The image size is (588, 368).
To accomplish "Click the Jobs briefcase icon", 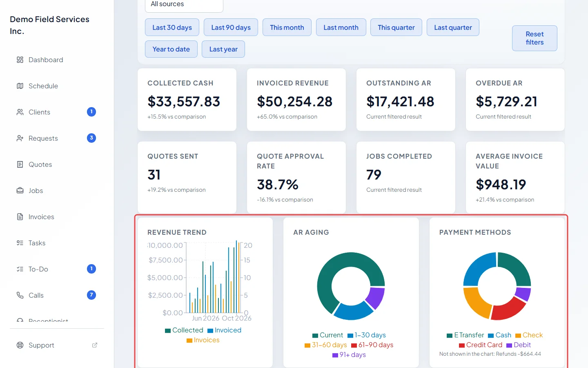I will pos(20,191).
